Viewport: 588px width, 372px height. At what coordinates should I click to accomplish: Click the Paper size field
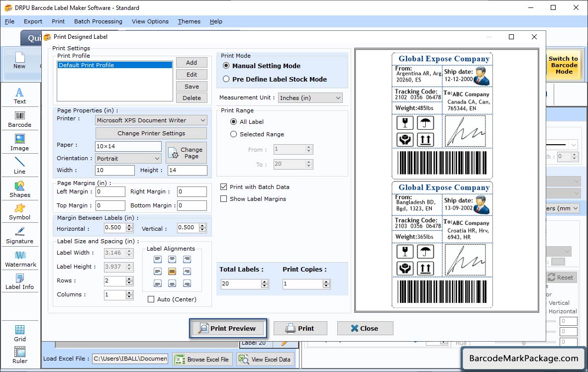click(128, 146)
